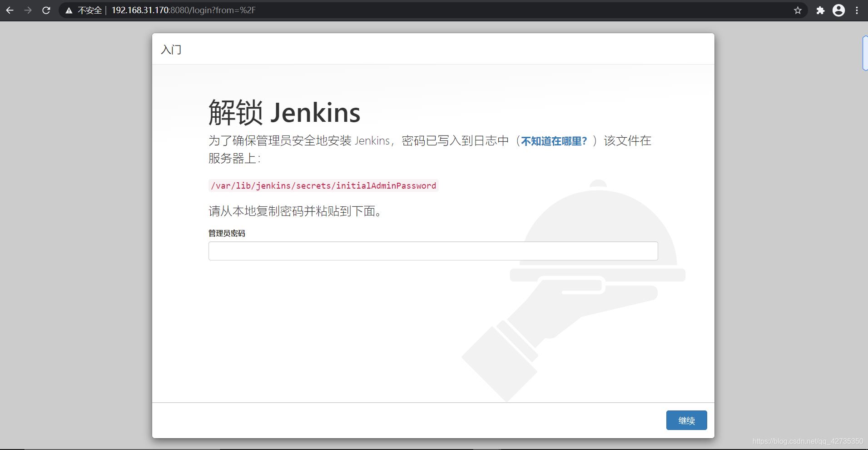Click the not-secure warning triangle icon
This screenshot has height=450, width=868.
pos(69,10)
